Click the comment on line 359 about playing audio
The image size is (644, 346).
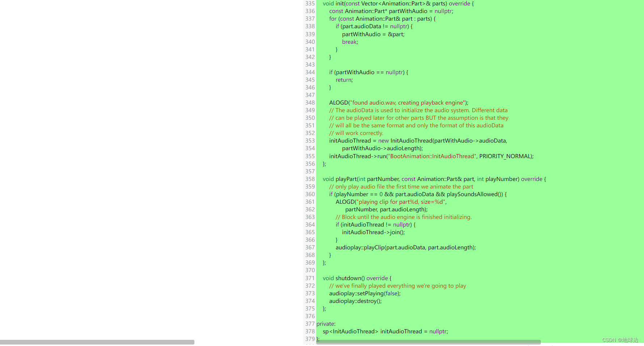[401, 186]
